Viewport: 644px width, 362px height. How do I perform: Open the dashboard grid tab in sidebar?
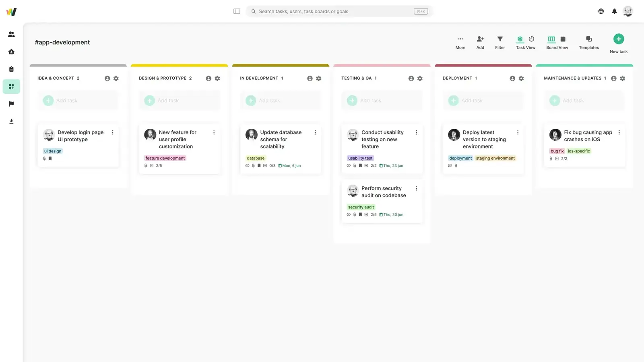click(x=11, y=86)
